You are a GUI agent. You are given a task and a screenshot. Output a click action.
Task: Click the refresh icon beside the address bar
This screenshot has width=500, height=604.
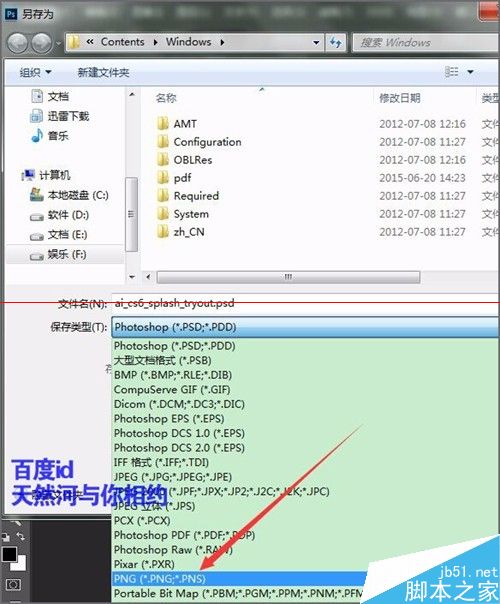(x=336, y=42)
